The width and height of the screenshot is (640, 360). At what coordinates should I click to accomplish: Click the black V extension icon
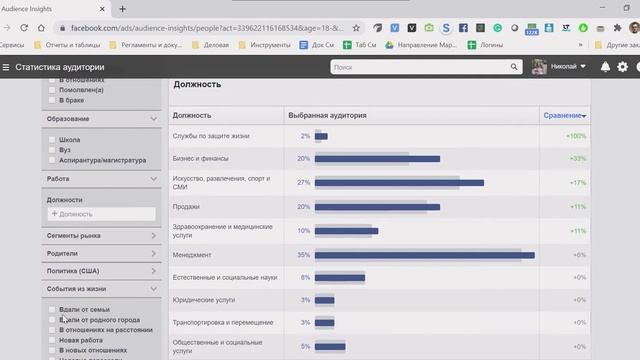pyautogui.click(x=412, y=28)
